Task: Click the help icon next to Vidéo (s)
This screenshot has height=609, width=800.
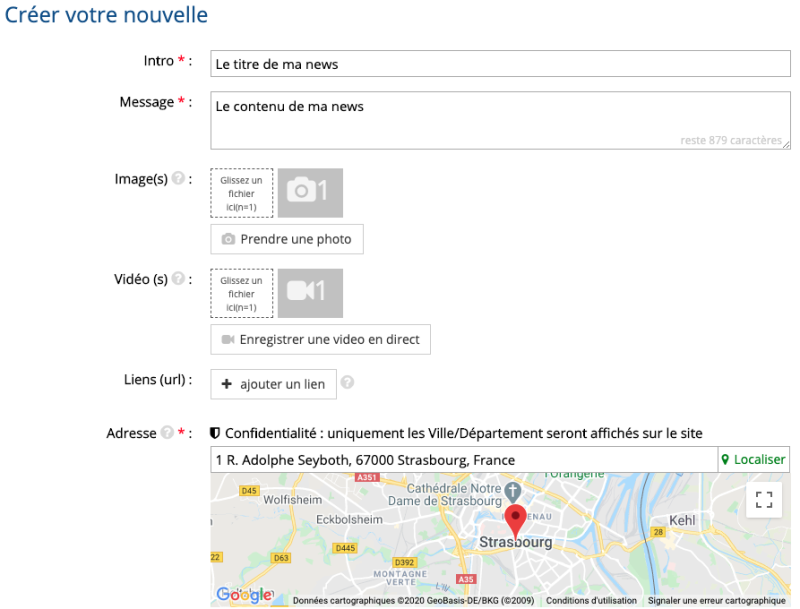Action: 178,279
